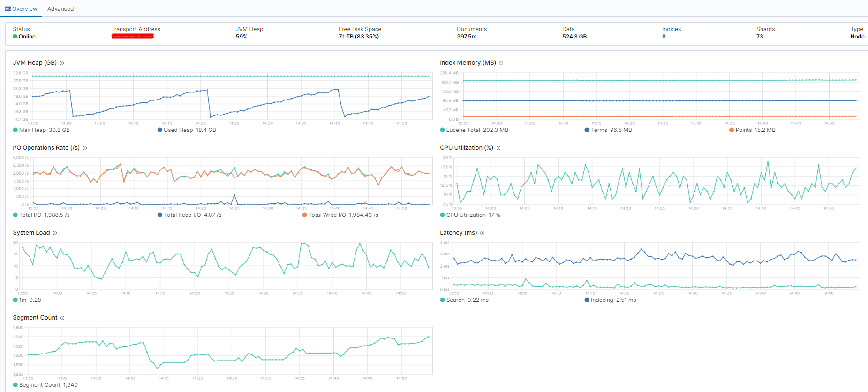Image resolution: width=868 pixels, height=392 pixels.
Task: Click the Segment Count info icon
Action: pos(62,318)
